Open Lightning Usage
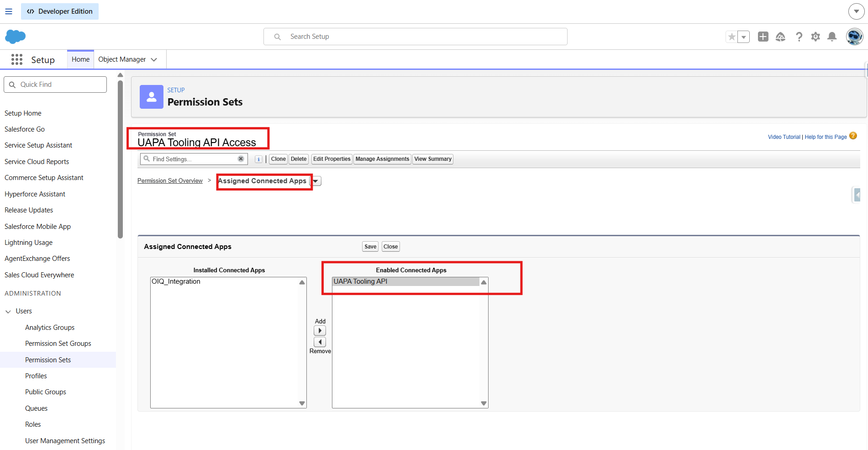868x450 pixels. [x=28, y=243]
